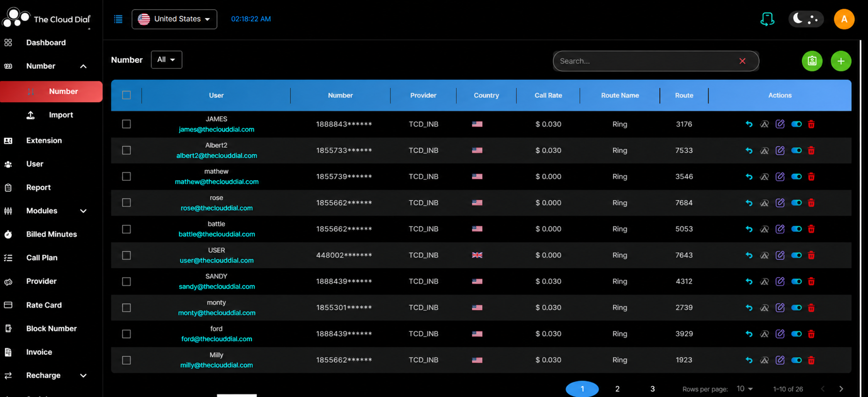
Task: Open the United States country dropdown
Action: click(174, 19)
